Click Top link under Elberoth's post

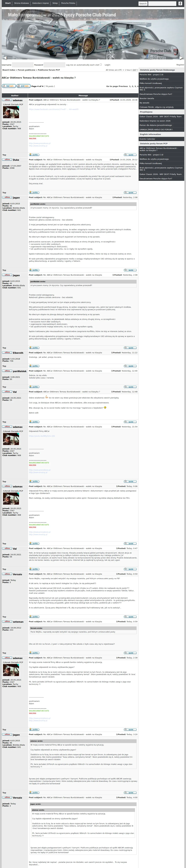tap(4, 366)
